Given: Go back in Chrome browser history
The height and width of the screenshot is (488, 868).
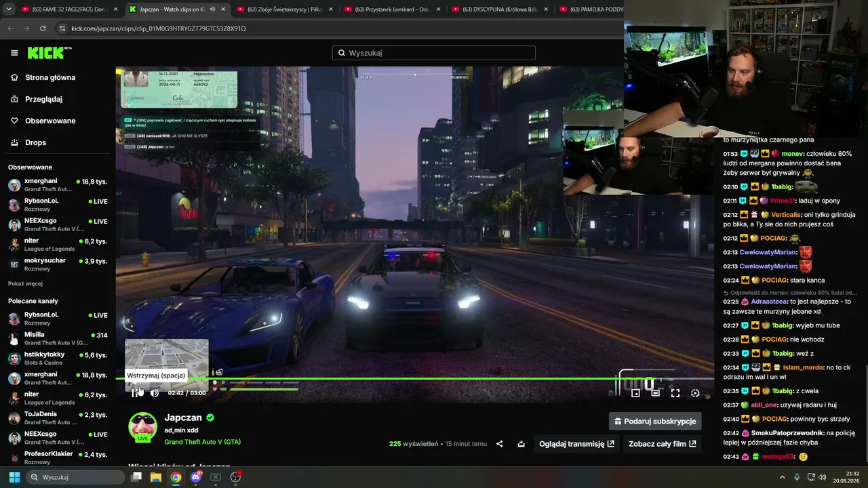Looking at the screenshot, I should click(10, 28).
